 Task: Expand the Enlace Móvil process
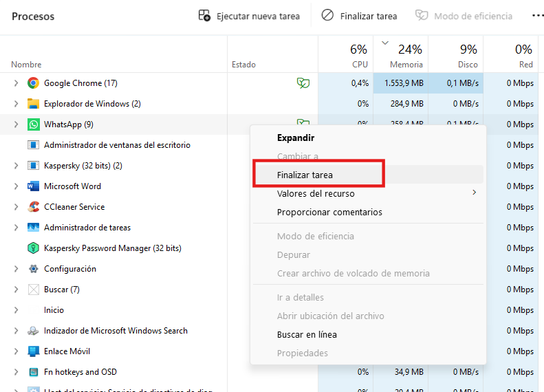pos(16,351)
